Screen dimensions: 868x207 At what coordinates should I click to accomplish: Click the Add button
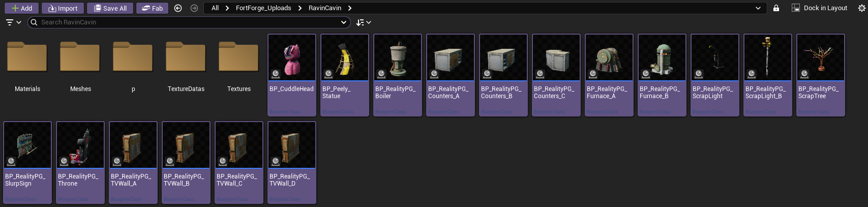[x=21, y=8]
